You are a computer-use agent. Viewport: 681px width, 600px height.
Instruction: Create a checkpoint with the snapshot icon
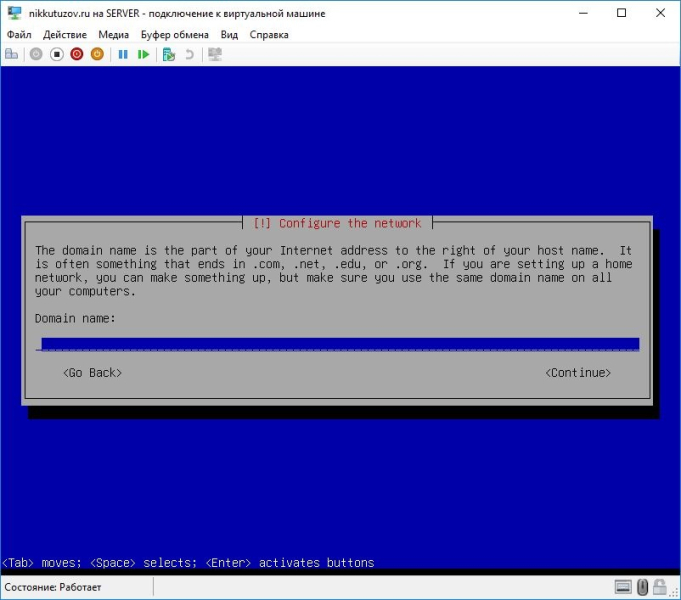(169, 54)
